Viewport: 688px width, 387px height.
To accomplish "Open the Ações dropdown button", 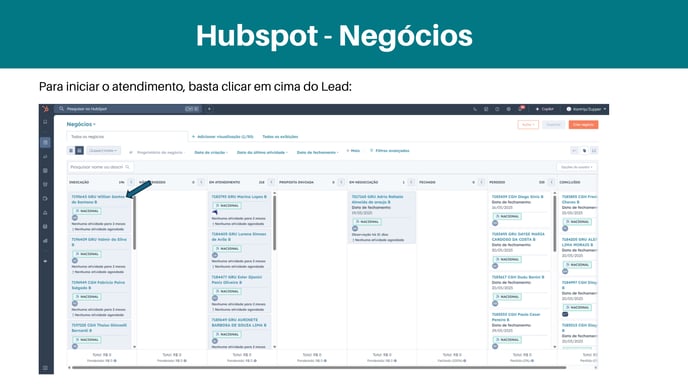I will point(528,125).
